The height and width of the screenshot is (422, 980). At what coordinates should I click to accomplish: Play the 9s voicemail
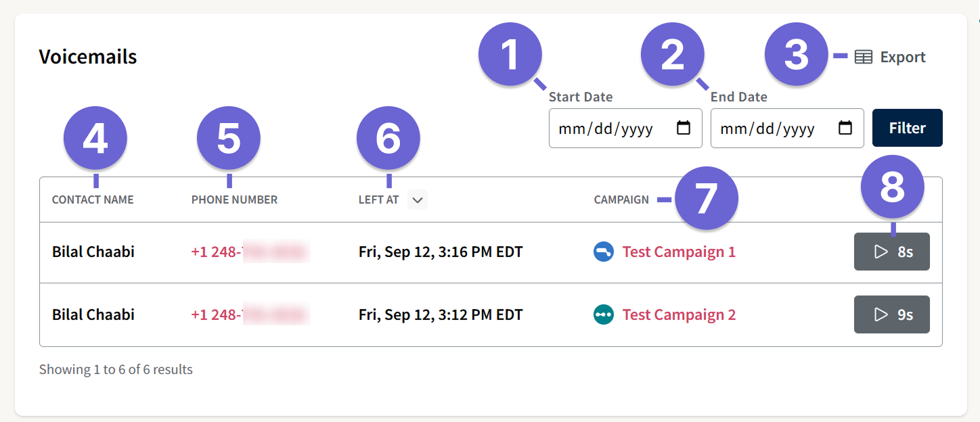[891, 314]
